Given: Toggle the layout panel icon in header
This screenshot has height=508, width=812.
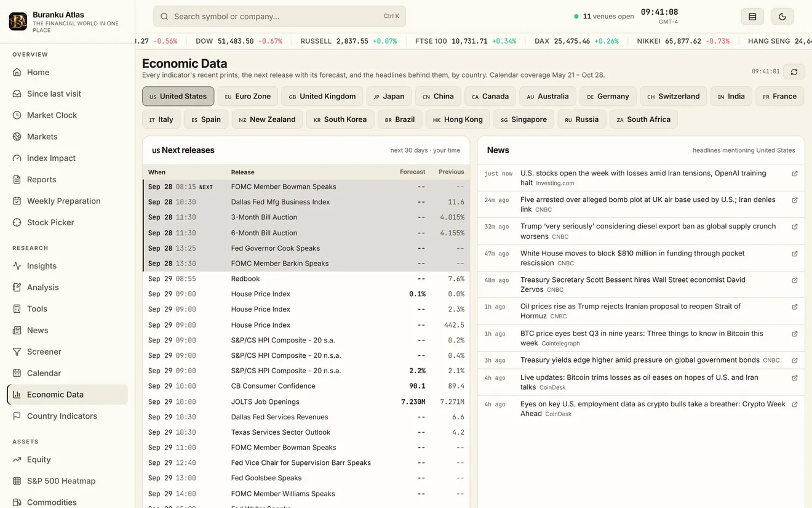Looking at the screenshot, I should point(752,17).
